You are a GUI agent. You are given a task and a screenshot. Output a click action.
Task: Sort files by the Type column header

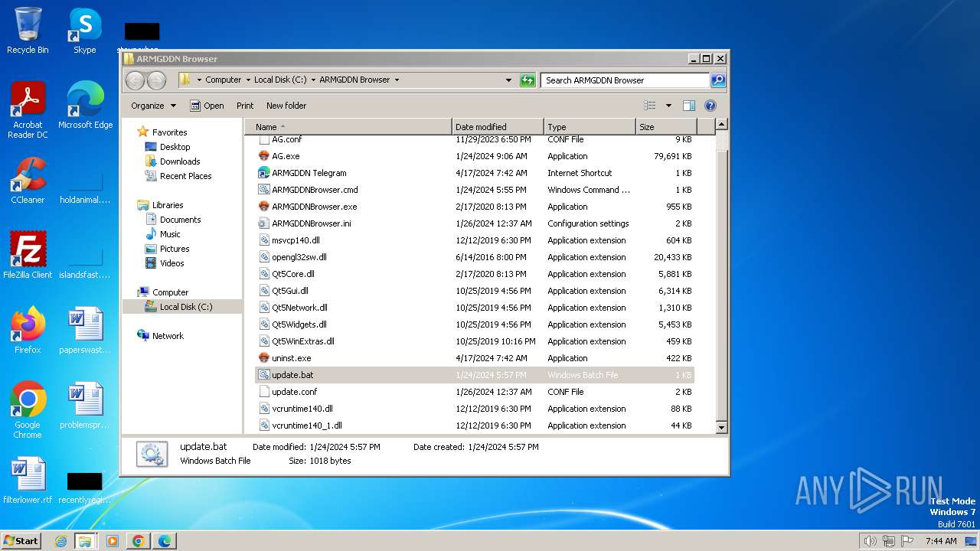590,127
